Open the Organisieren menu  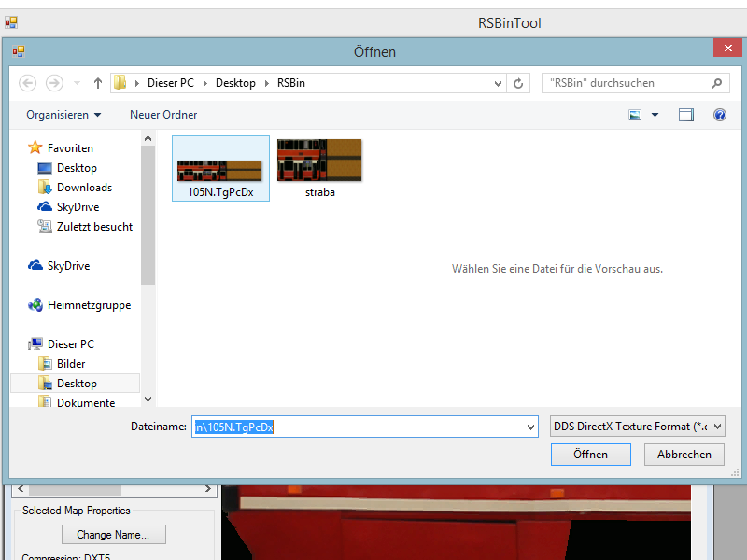[x=63, y=115]
